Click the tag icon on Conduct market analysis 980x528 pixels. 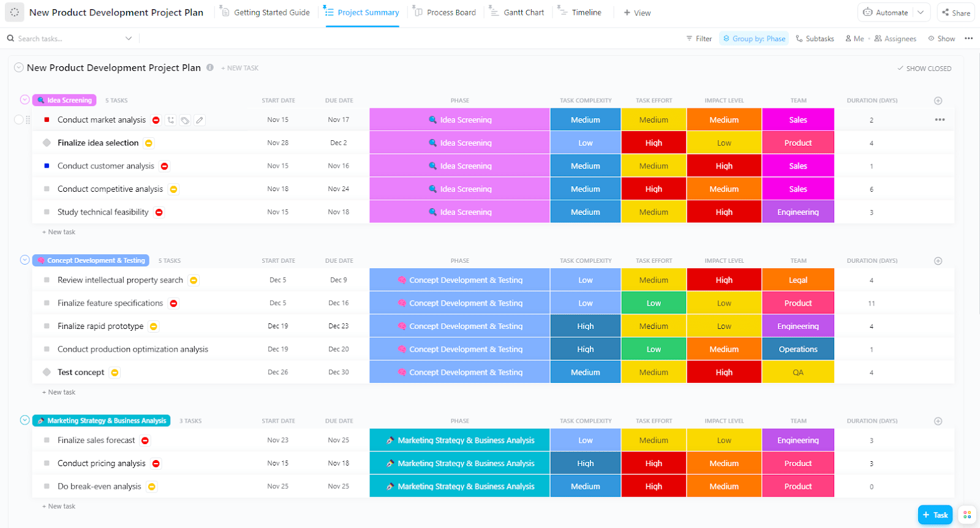click(x=185, y=120)
